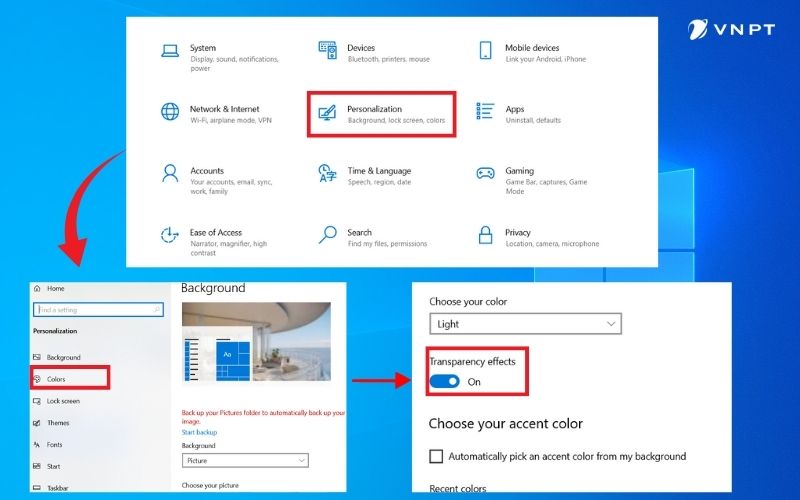Click the Start backup link
800x500 pixels.
coord(199,432)
